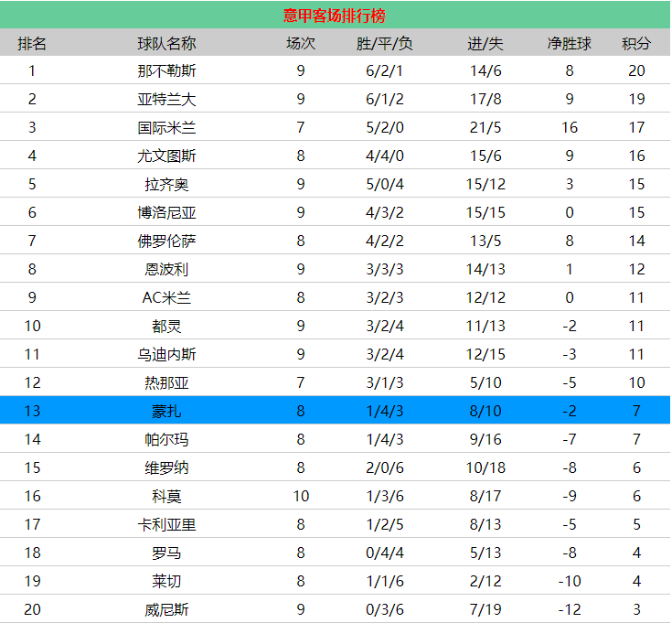Click the 胜/平/负 column header
The width and height of the screenshot is (672, 623).
[x=384, y=43]
